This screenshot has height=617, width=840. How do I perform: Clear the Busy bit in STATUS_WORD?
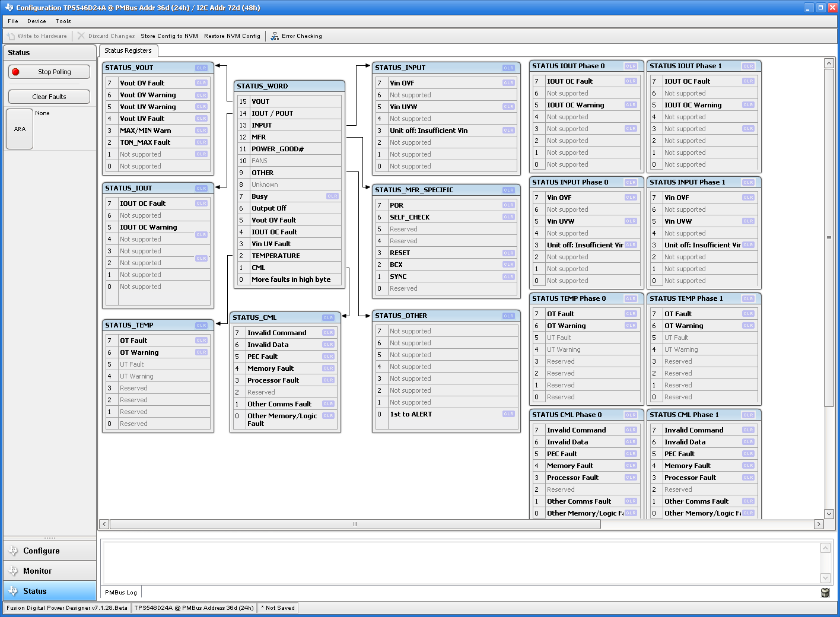[332, 196]
